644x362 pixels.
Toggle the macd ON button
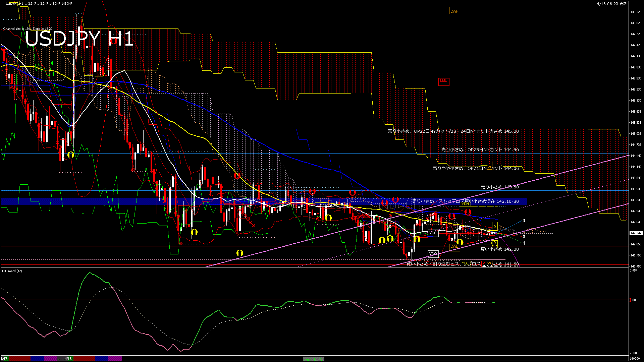(314, 359)
